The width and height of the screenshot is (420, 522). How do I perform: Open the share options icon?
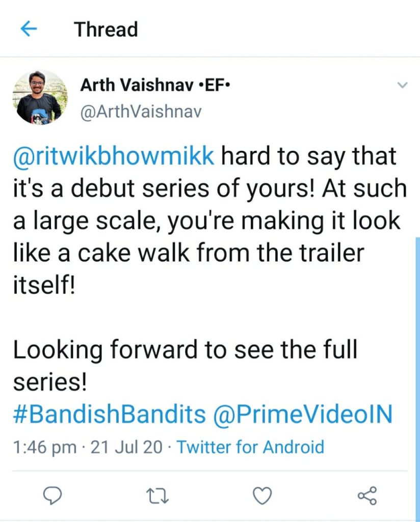click(x=367, y=494)
